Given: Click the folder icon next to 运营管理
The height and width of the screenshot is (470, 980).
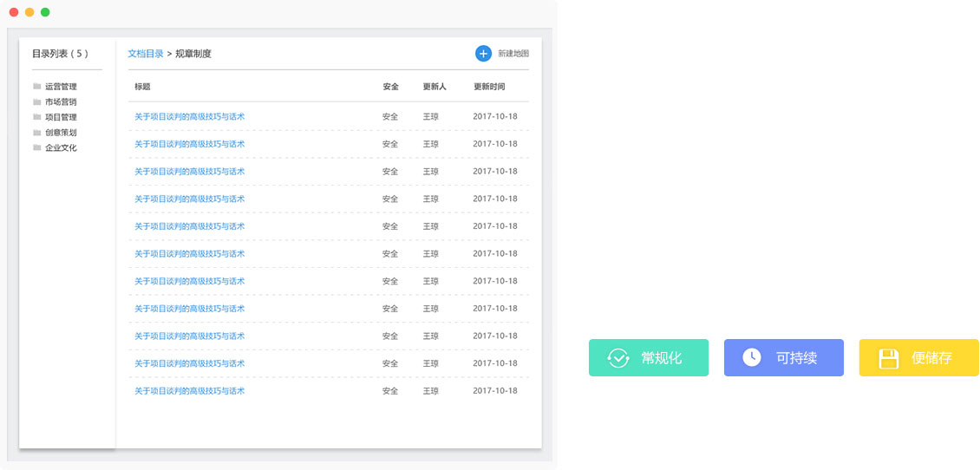Looking at the screenshot, I should (37, 87).
